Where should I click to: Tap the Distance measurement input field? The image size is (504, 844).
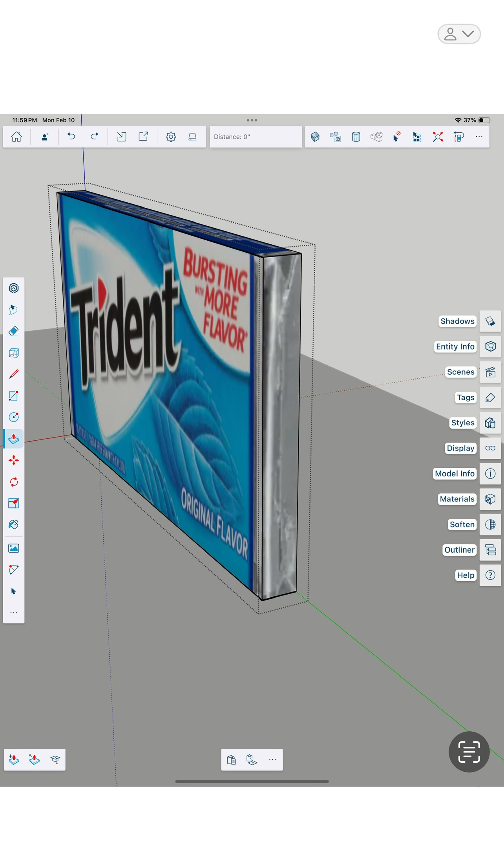pos(256,137)
